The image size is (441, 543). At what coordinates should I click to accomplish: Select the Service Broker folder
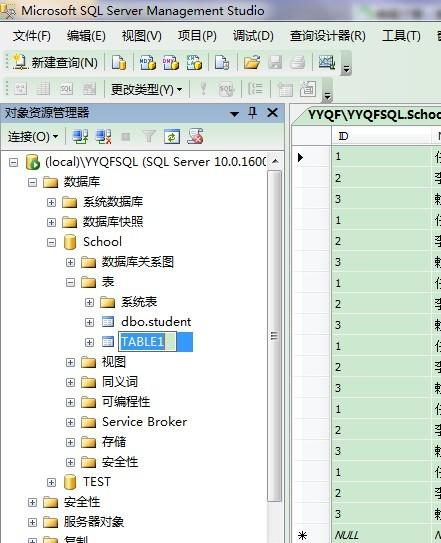(x=144, y=422)
